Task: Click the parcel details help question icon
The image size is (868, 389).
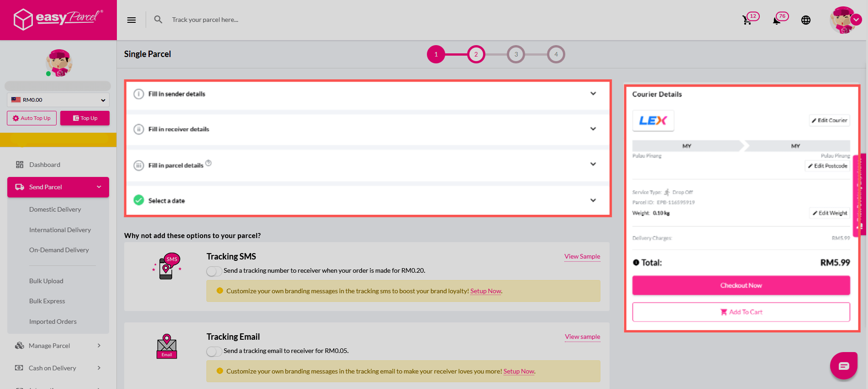Action: click(x=208, y=163)
